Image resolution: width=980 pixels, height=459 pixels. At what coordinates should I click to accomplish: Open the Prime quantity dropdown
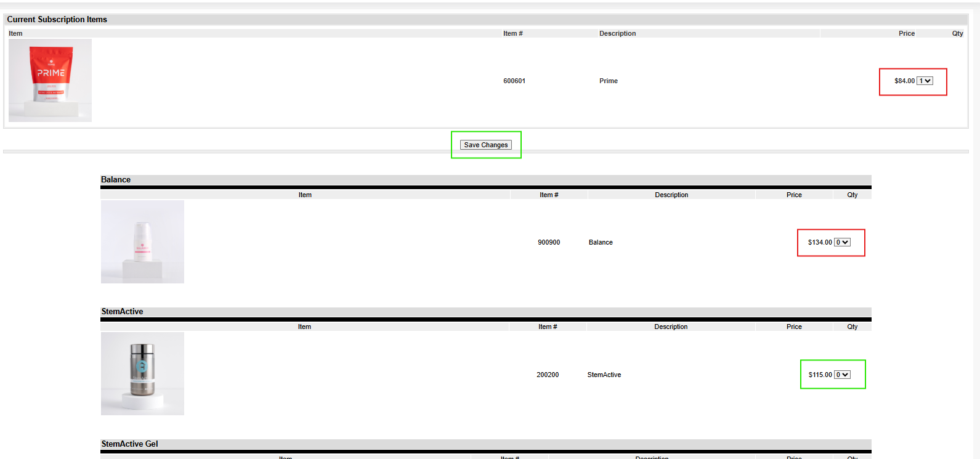pyautogui.click(x=925, y=81)
